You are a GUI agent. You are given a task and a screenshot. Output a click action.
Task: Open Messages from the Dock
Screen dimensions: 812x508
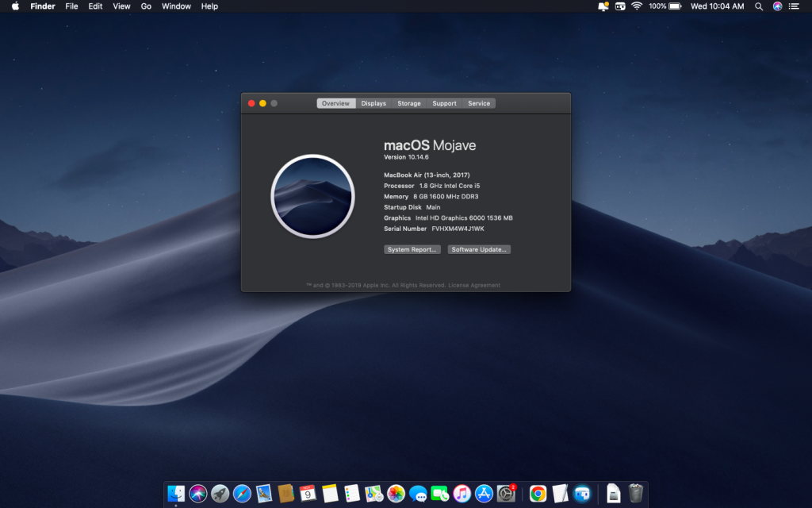click(x=418, y=494)
